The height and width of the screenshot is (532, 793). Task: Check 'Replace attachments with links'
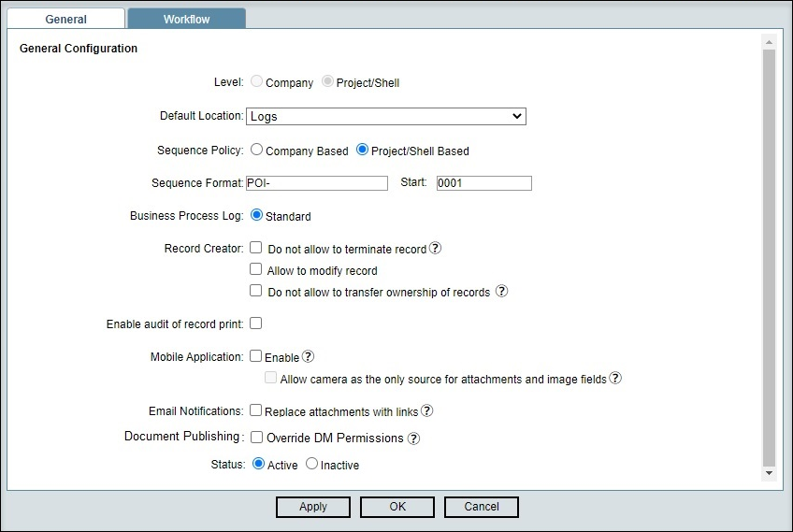pos(256,410)
